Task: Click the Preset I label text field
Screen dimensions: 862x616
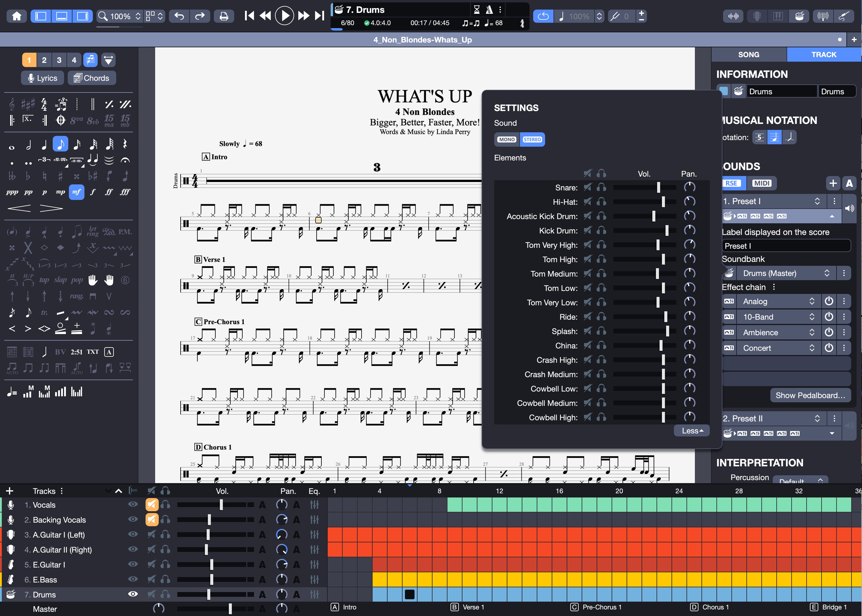Action: 786,246
